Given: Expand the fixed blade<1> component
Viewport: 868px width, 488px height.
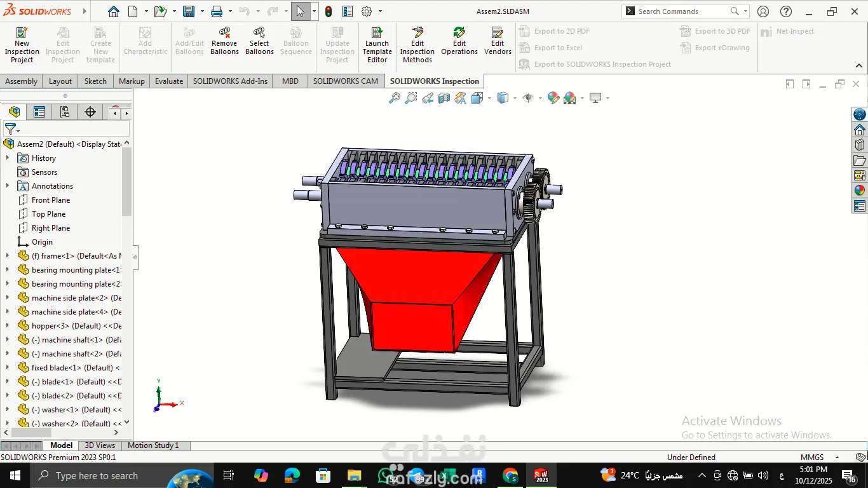Looking at the screenshot, I should 8,368.
